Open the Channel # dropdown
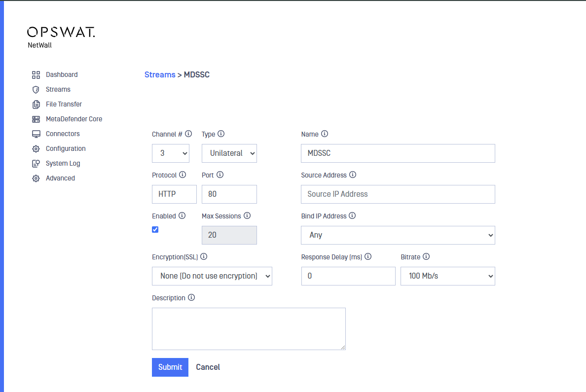The width and height of the screenshot is (586, 392). click(x=170, y=153)
